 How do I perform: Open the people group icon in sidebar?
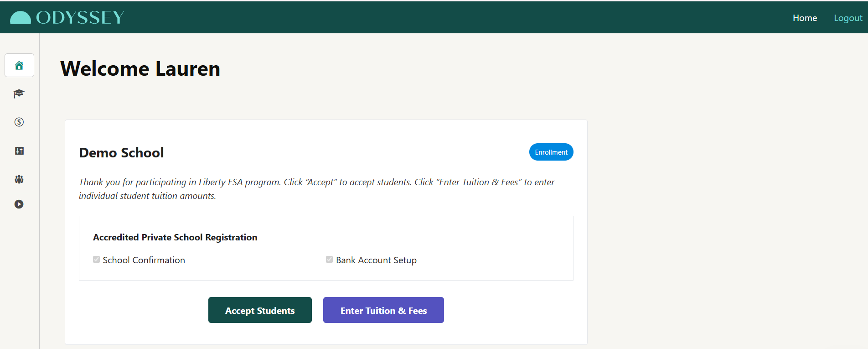pyautogui.click(x=19, y=179)
